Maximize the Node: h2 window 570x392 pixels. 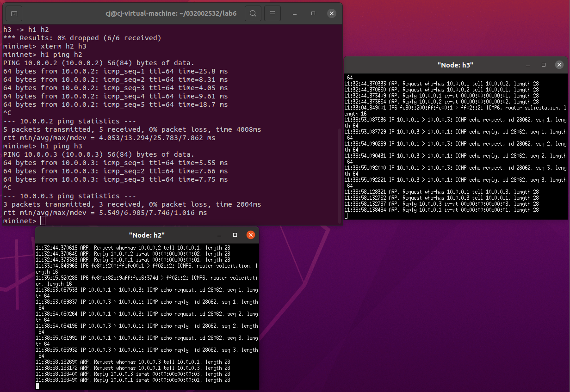pos(235,235)
